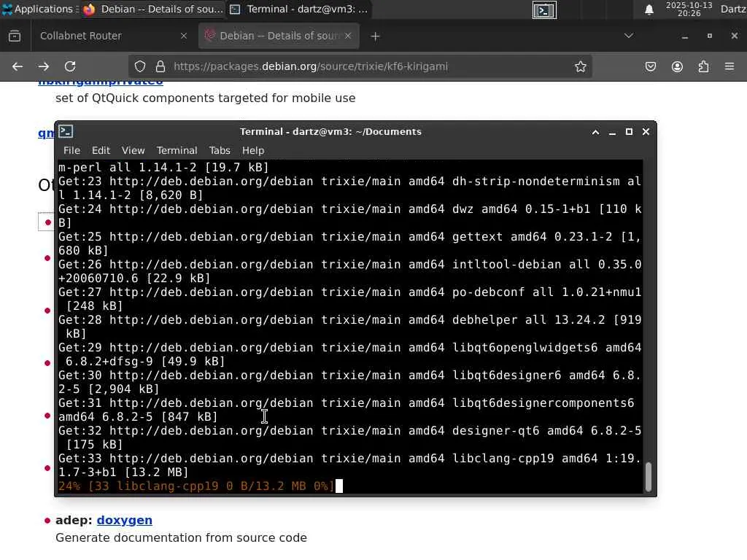Click the tracking protection shield icon
Image resolution: width=747 pixels, height=560 pixels.
click(139, 66)
